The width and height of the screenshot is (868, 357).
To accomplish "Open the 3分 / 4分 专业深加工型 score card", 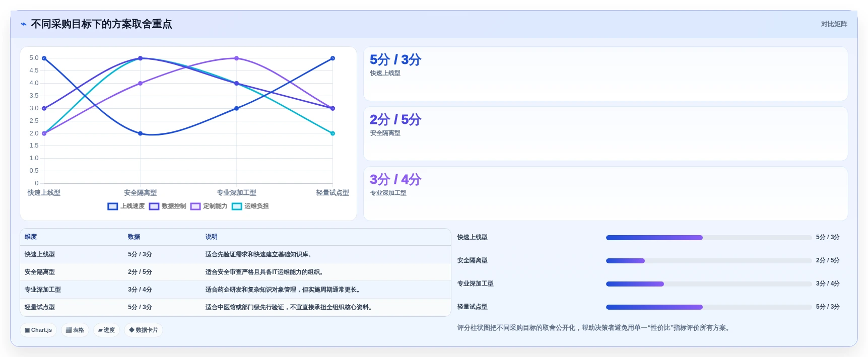I will coord(606,194).
